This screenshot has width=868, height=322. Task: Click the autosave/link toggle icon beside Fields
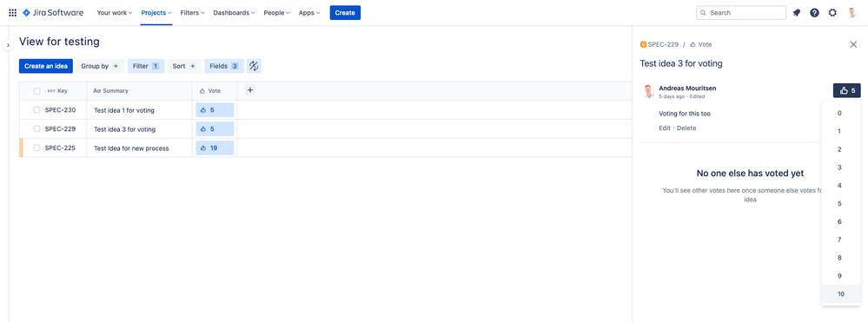(x=254, y=66)
